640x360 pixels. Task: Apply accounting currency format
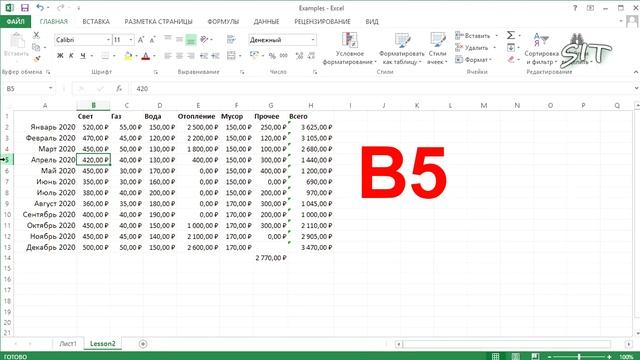tap(254, 56)
